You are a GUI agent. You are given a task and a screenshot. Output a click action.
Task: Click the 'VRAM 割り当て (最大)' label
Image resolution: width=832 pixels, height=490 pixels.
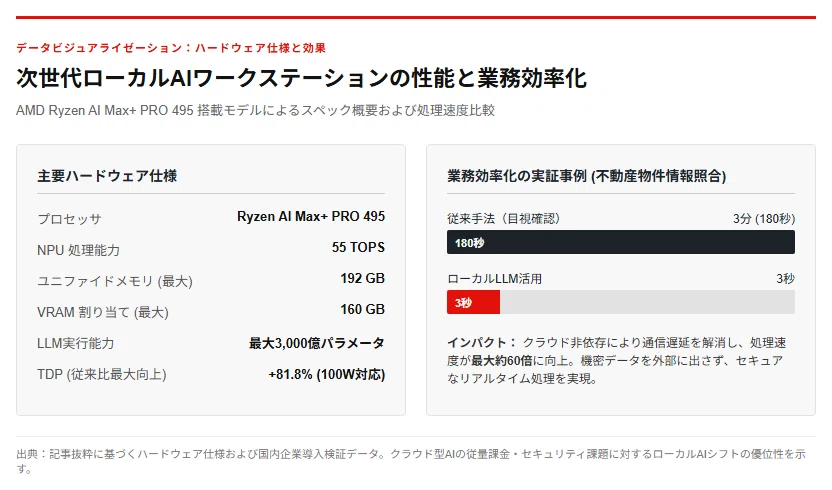(x=103, y=312)
